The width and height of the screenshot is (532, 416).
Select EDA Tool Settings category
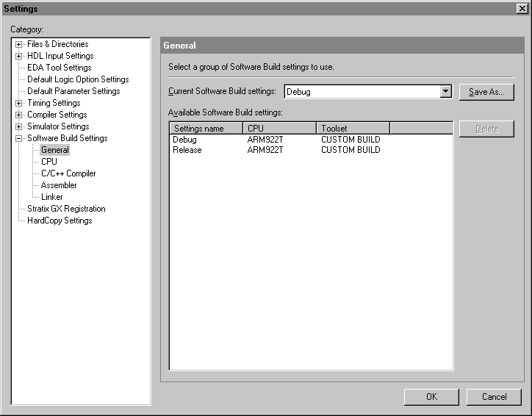coord(59,68)
